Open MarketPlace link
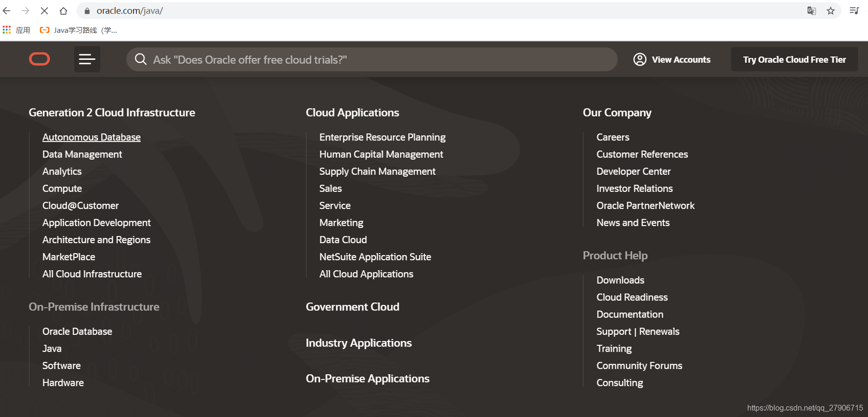 point(69,257)
